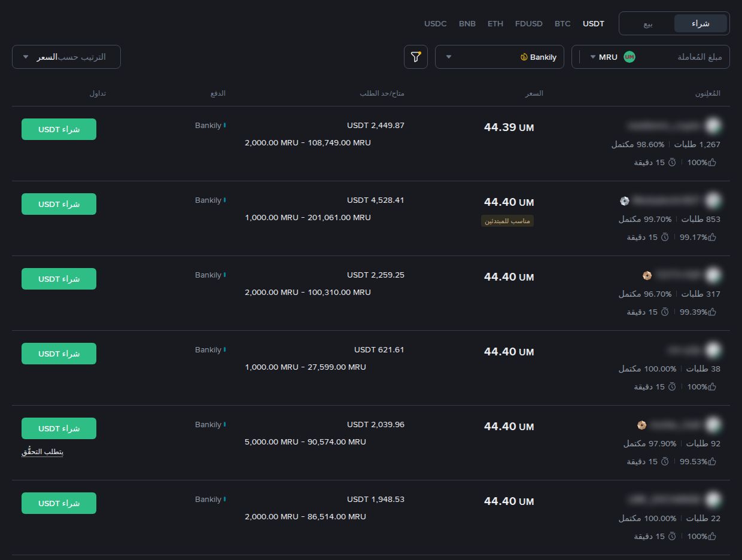Click clock icon in the 853 orders row

click(665, 237)
